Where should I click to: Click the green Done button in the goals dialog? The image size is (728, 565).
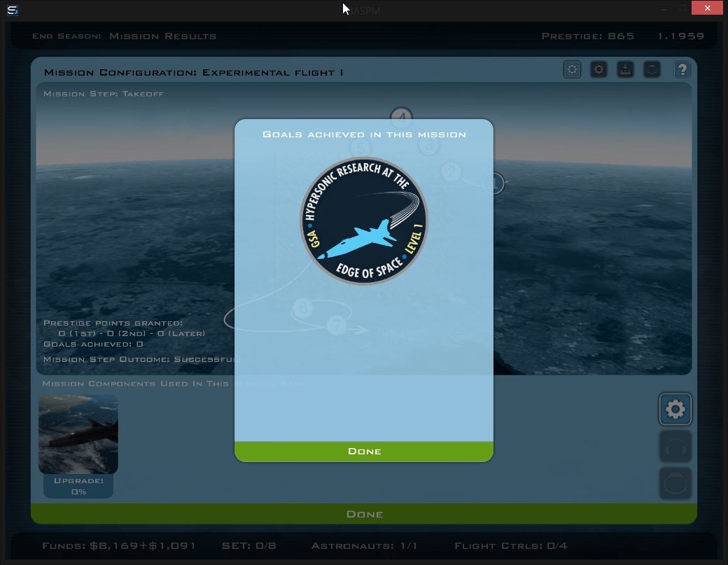tap(363, 452)
